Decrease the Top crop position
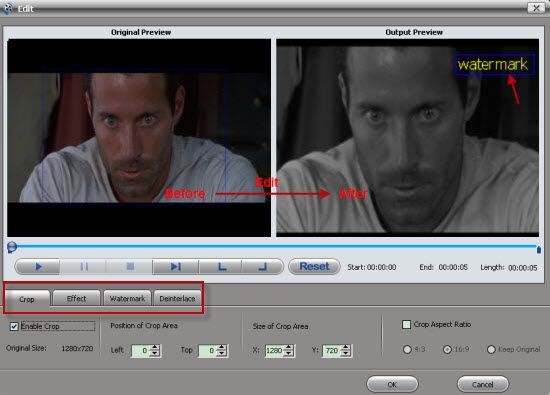 [222, 354]
